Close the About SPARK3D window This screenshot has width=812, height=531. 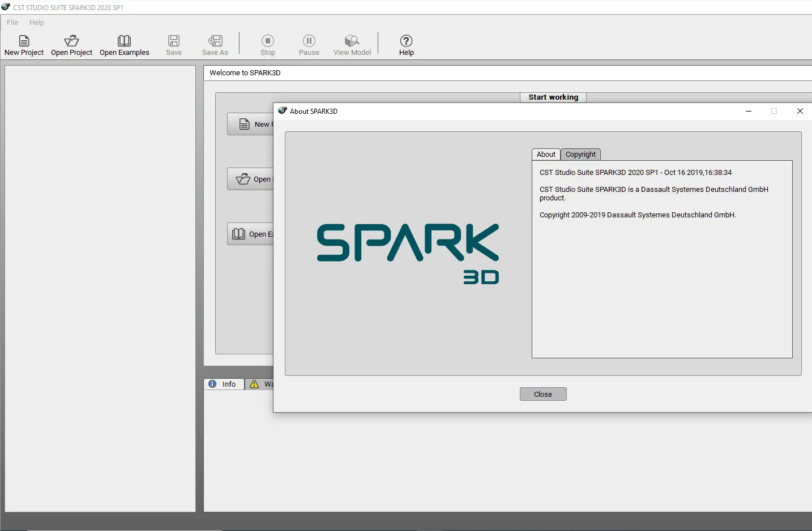[x=800, y=111]
